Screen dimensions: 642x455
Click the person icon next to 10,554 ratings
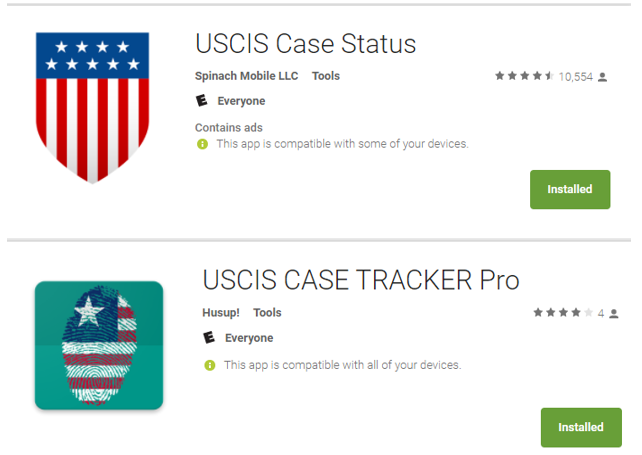pos(602,77)
